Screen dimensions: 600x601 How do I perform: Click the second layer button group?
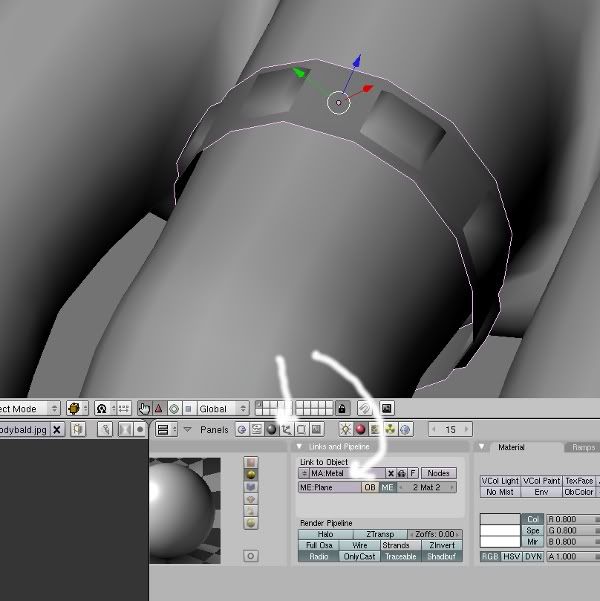(314, 408)
